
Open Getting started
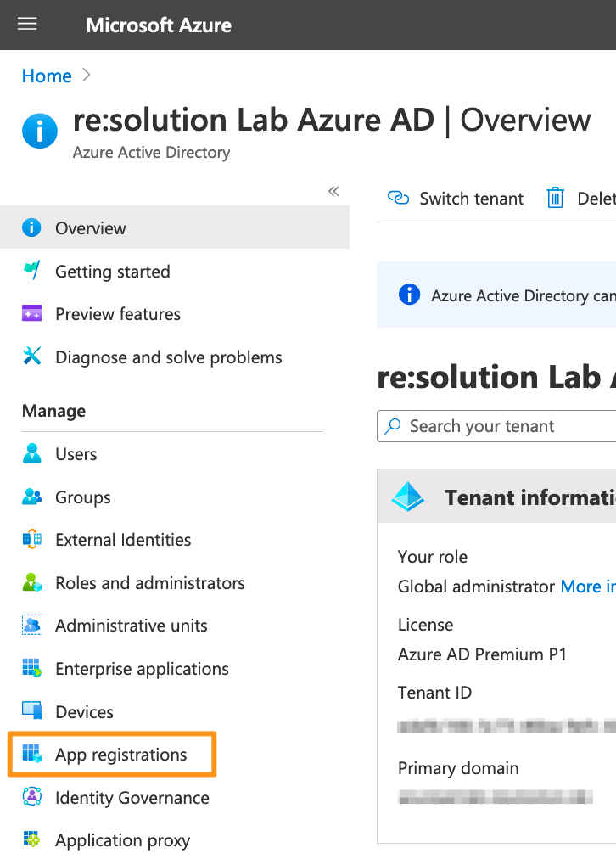(x=112, y=271)
